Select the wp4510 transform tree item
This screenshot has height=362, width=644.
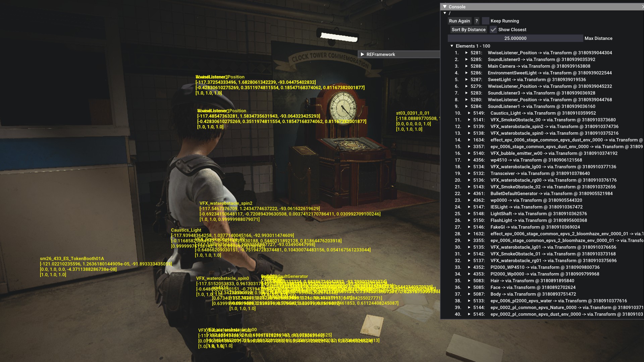(536, 160)
